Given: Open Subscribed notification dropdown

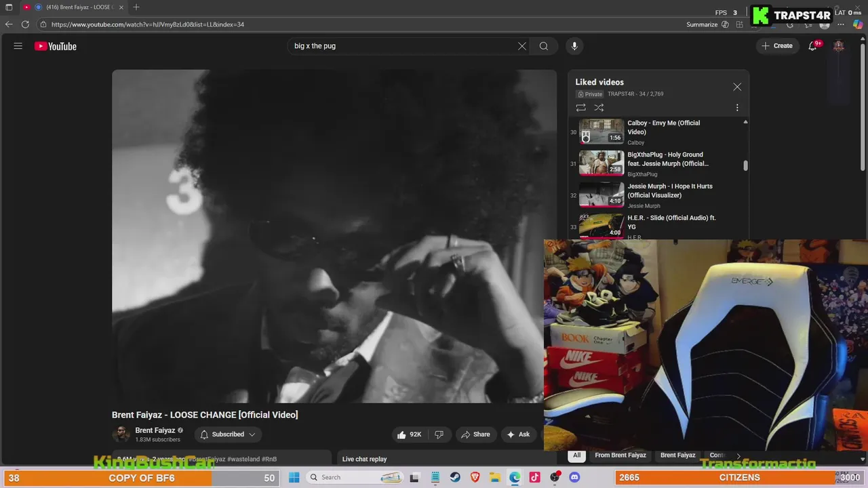Looking at the screenshot, I should [x=228, y=434].
